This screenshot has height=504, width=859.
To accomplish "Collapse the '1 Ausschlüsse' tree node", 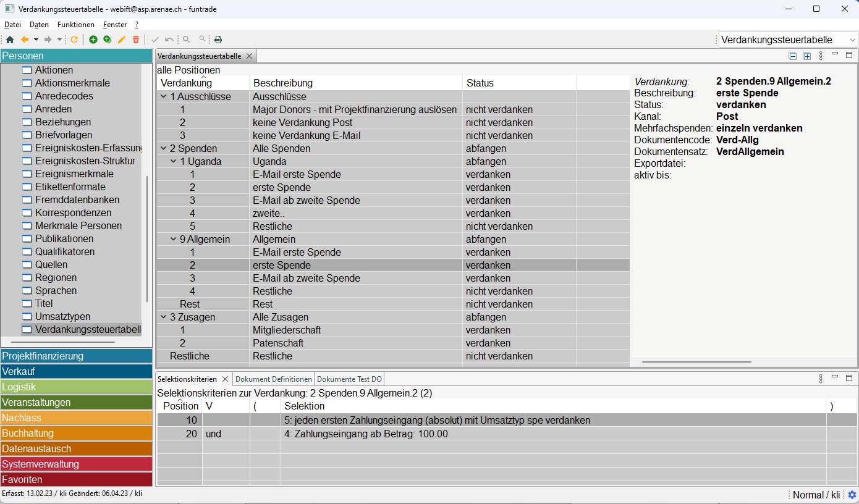I will tap(163, 96).
